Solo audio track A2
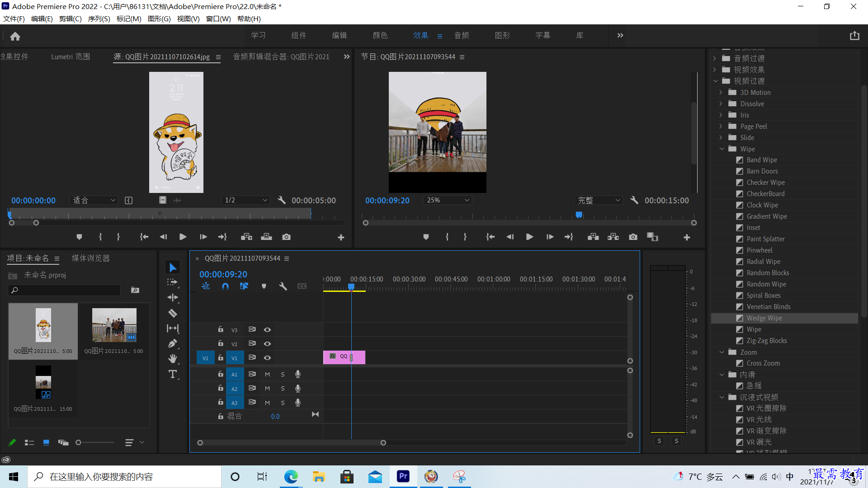This screenshot has height=488, width=868. (x=283, y=389)
